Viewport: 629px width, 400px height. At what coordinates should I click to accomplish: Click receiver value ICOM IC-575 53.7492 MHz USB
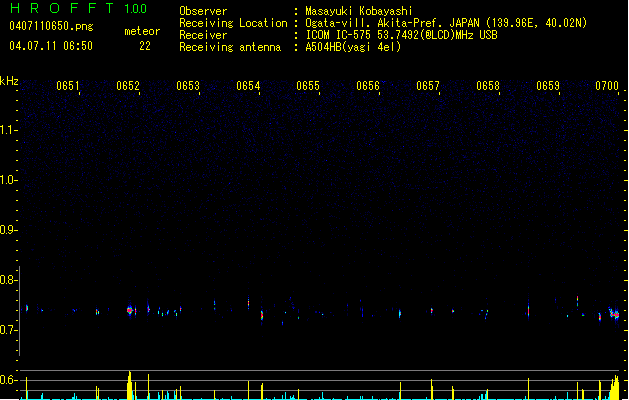click(x=401, y=35)
